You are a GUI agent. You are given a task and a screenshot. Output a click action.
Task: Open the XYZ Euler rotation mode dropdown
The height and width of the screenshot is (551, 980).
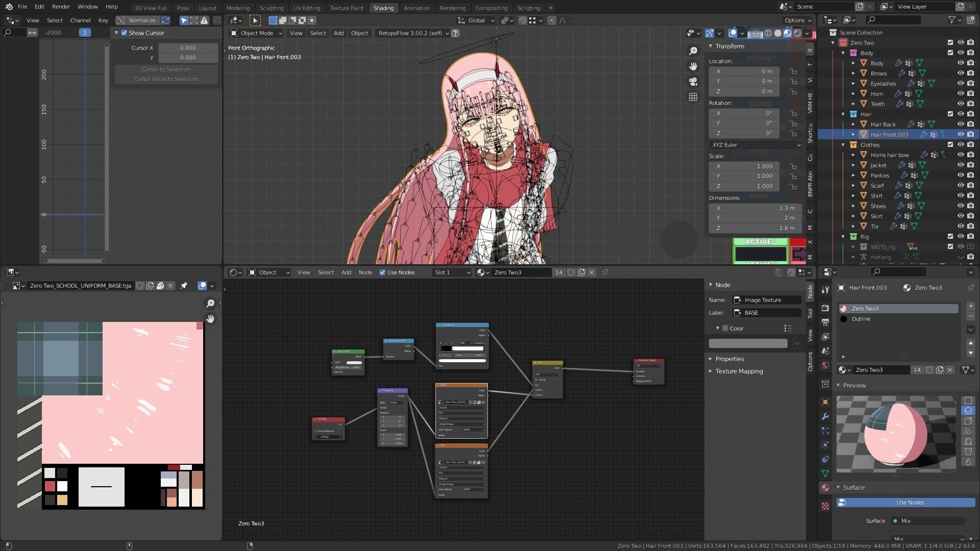click(755, 145)
